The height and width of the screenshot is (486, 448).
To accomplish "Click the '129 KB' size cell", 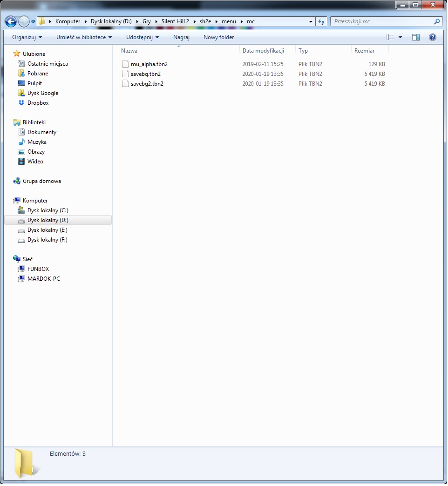I will (x=377, y=64).
